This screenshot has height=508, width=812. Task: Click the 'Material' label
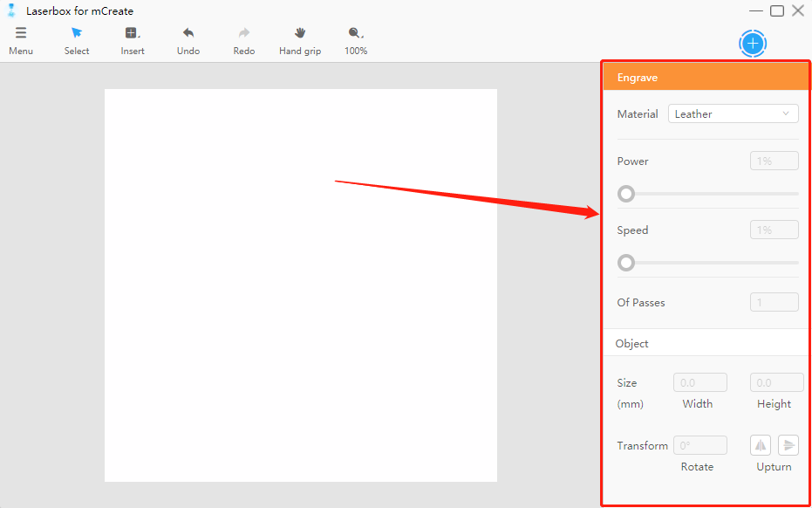point(638,114)
